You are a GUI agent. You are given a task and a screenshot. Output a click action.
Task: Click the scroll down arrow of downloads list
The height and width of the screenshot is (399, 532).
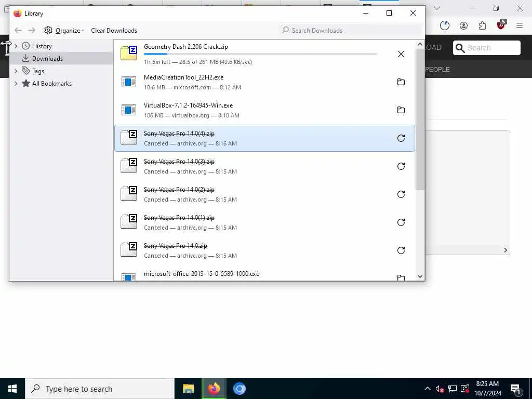pos(420,276)
